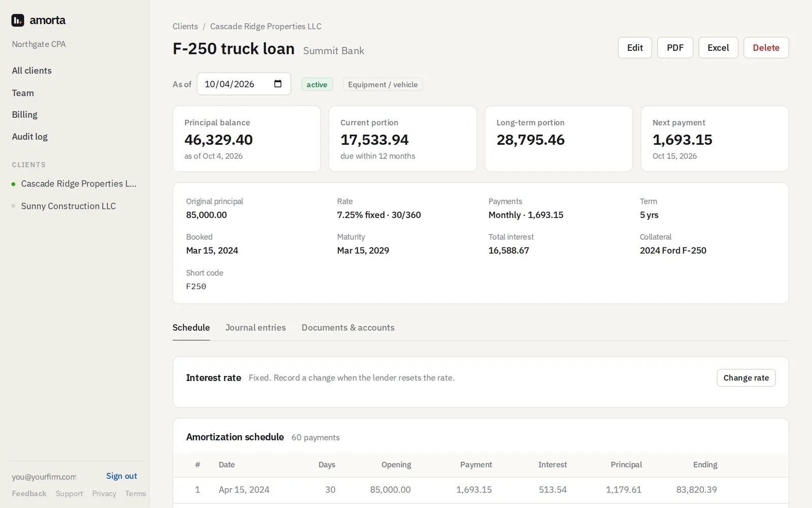Click the Northgate CPA firm name
Image resolution: width=812 pixels, height=508 pixels.
click(x=39, y=44)
